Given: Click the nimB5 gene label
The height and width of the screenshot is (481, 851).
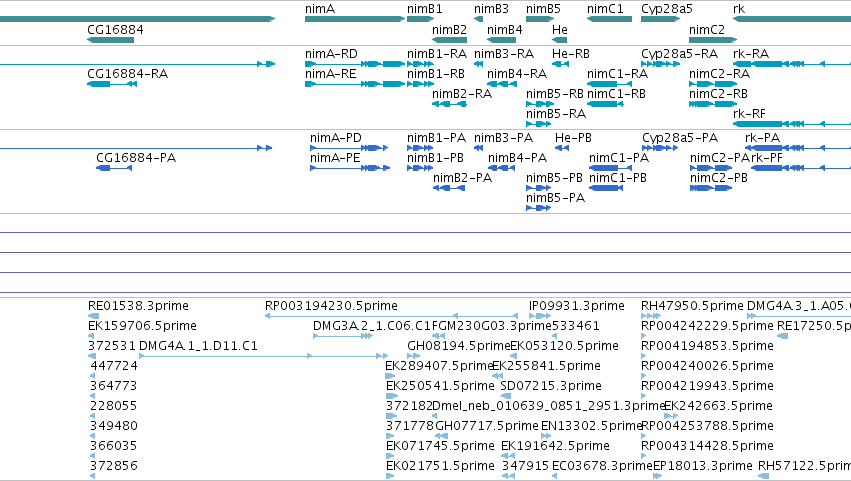Looking at the screenshot, I should click(x=543, y=9).
